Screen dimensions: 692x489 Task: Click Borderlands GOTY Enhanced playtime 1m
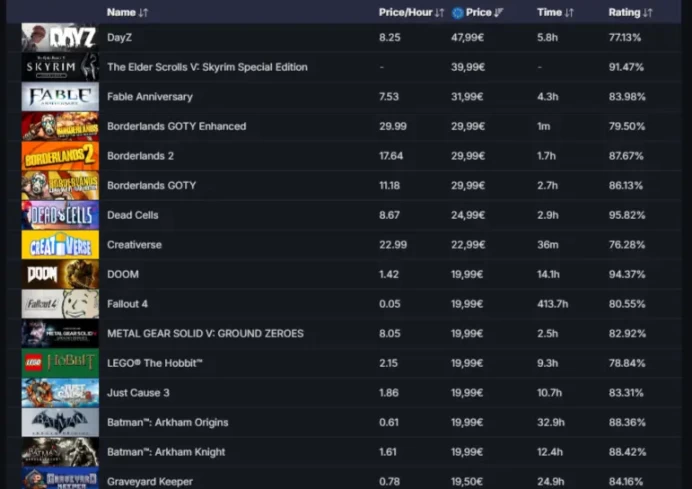[544, 126]
